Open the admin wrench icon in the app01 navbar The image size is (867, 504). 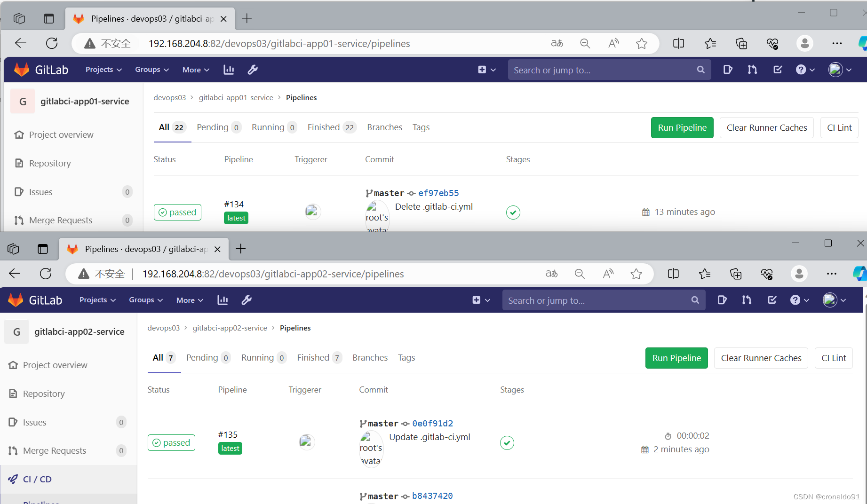[x=253, y=70]
